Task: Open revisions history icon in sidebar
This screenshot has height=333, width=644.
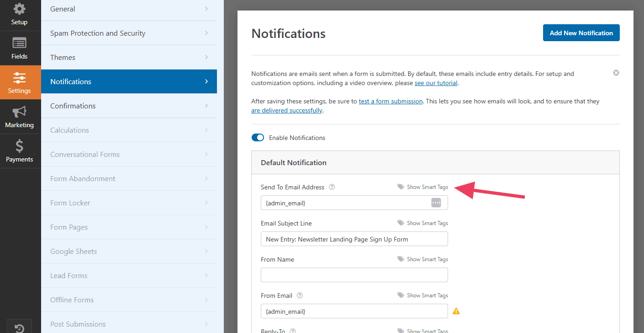Action: click(x=20, y=328)
